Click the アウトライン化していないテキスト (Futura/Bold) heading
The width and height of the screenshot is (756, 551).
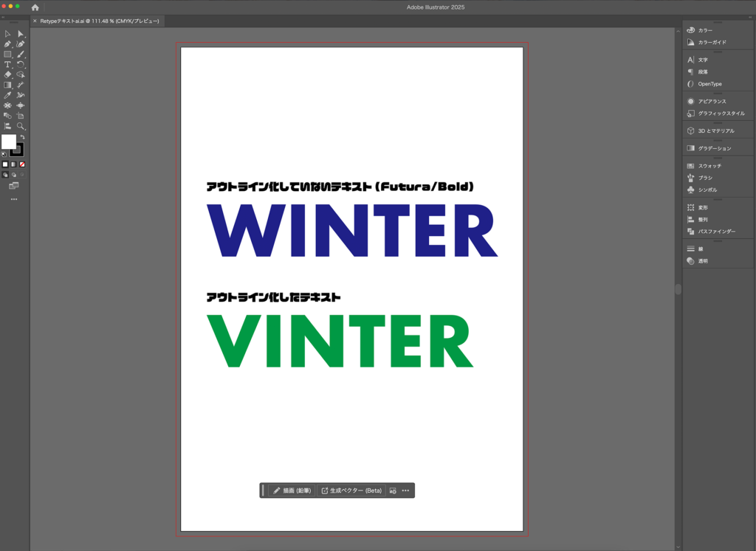340,187
